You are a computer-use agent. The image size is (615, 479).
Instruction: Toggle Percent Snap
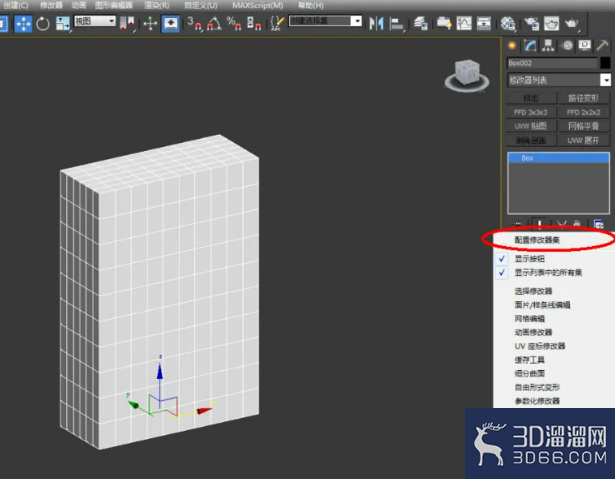[x=234, y=24]
